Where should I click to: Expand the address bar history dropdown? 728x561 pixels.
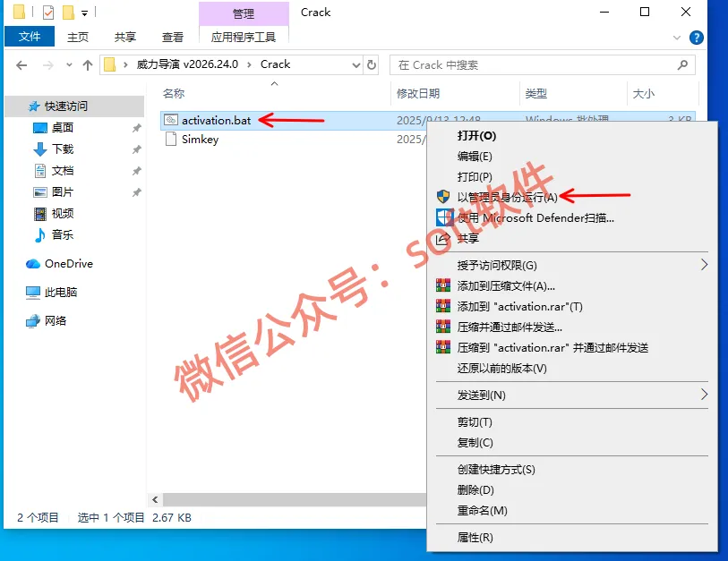[x=355, y=65]
